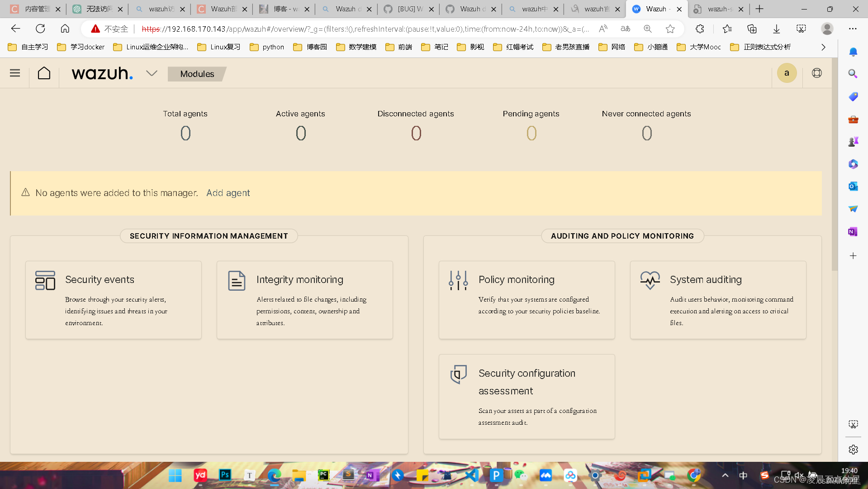Click the Add agent link

(228, 193)
